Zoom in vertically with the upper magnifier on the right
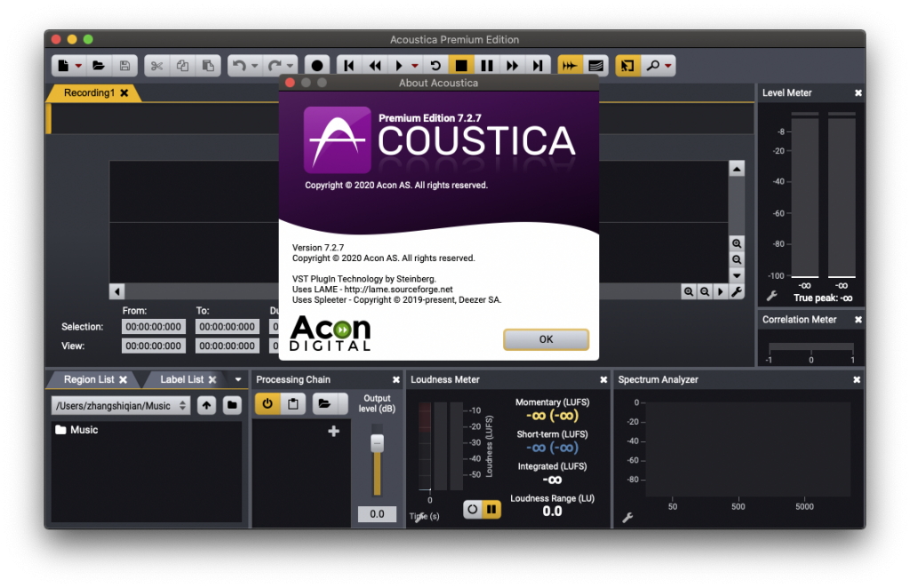910x588 pixels. click(x=737, y=243)
